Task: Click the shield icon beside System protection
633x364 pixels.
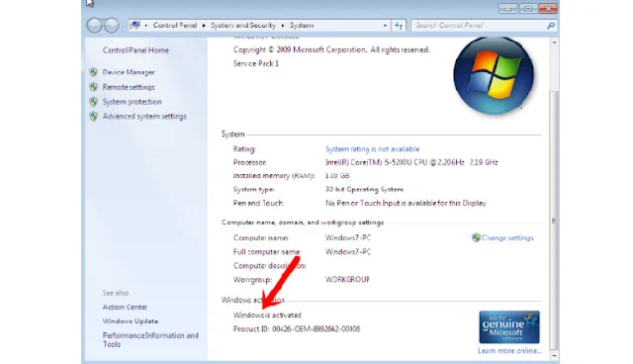Action: 93,101
